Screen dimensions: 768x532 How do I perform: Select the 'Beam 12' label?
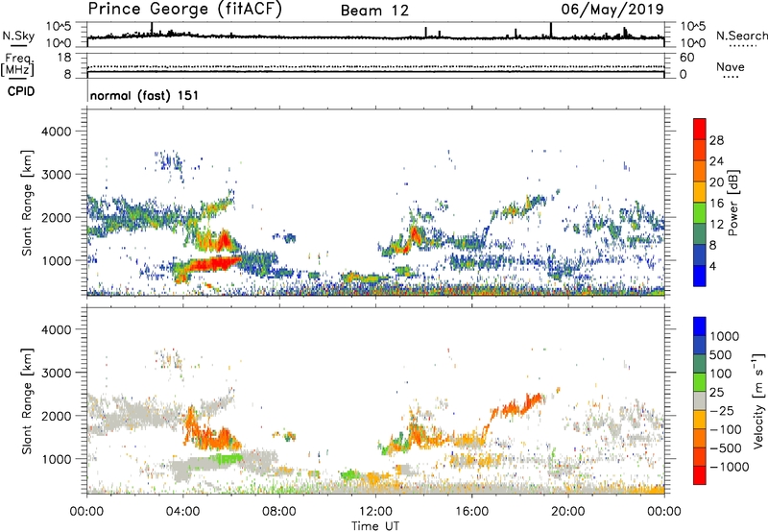pos(374,11)
